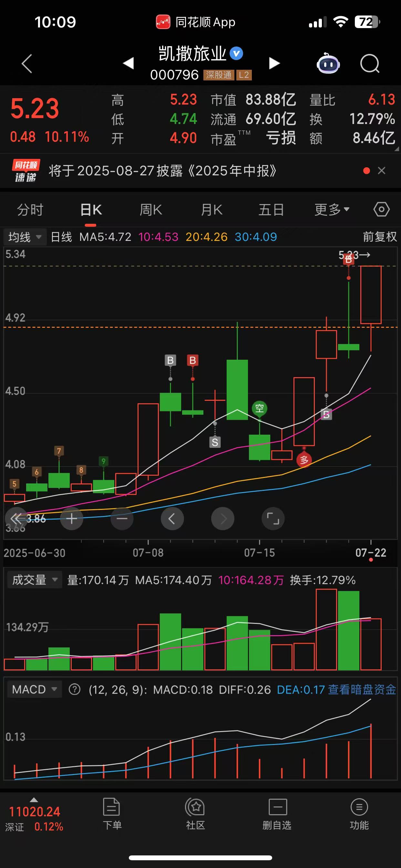
Task: Go back with the left chevron icon
Action: pyautogui.click(x=26, y=63)
